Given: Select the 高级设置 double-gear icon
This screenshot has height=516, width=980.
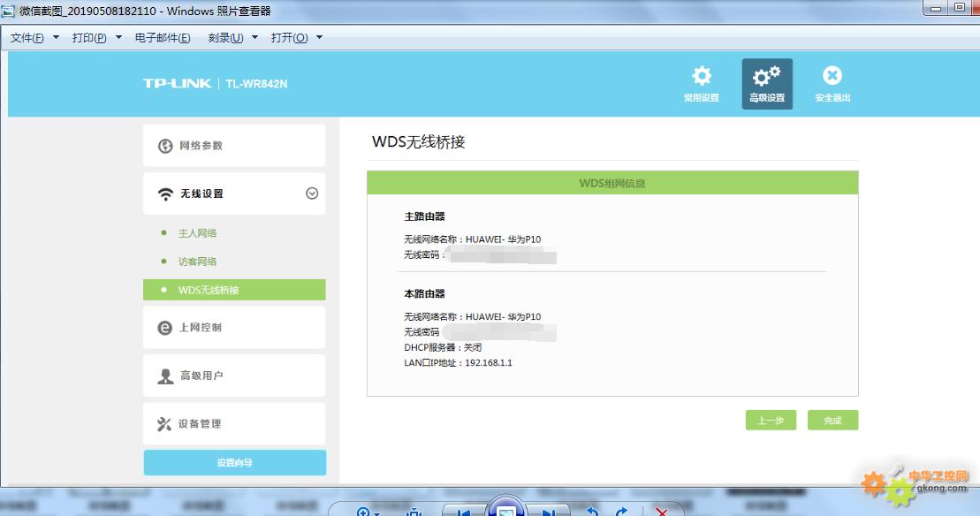Looking at the screenshot, I should (x=766, y=76).
